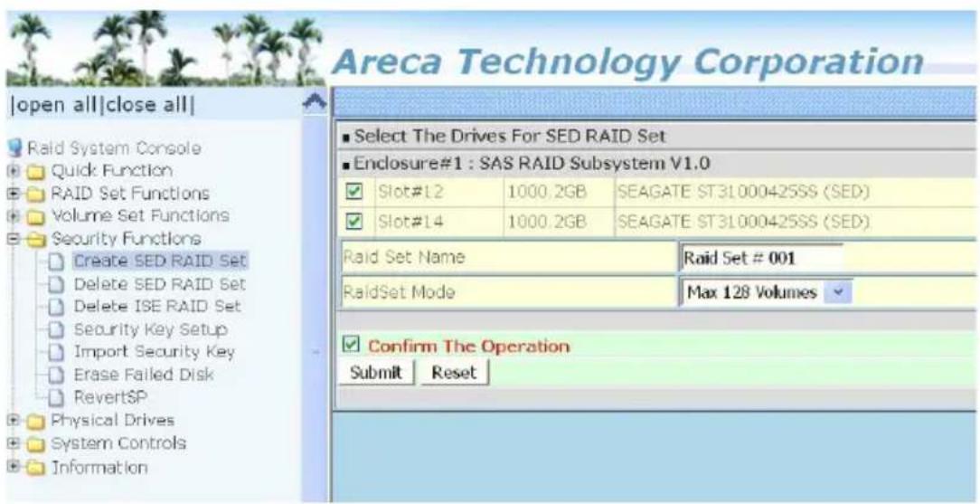Expand the Information tree node
This screenshot has width=980, height=504.
[x=14, y=467]
